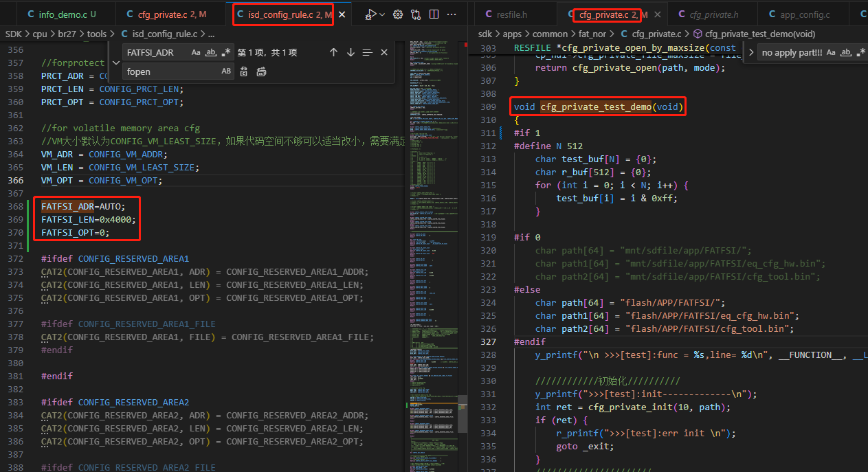Click the gear icon in the left editor toolbar
Image resolution: width=868 pixels, height=472 pixels.
click(397, 14)
